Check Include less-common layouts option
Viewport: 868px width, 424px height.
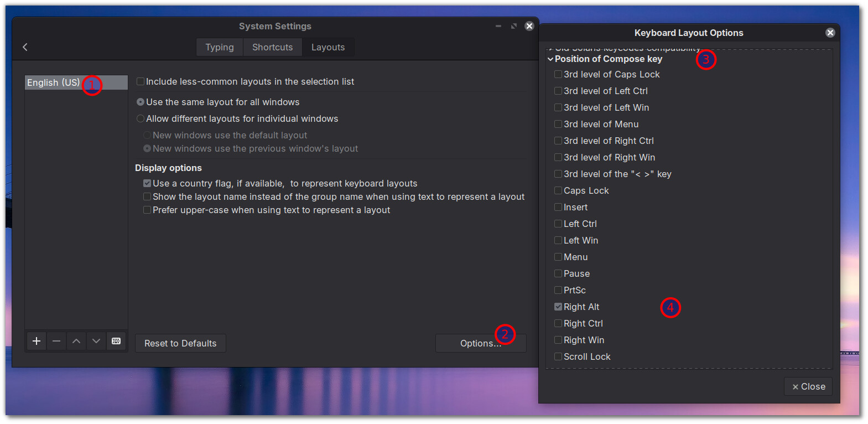click(141, 81)
